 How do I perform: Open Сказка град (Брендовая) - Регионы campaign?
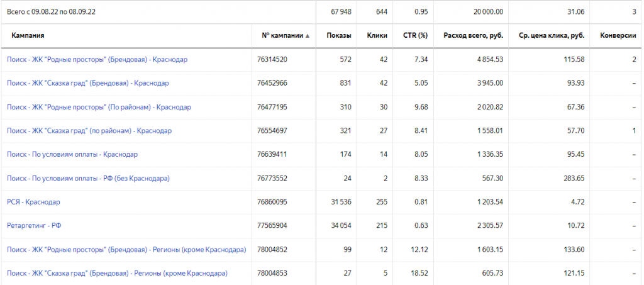coord(117,274)
